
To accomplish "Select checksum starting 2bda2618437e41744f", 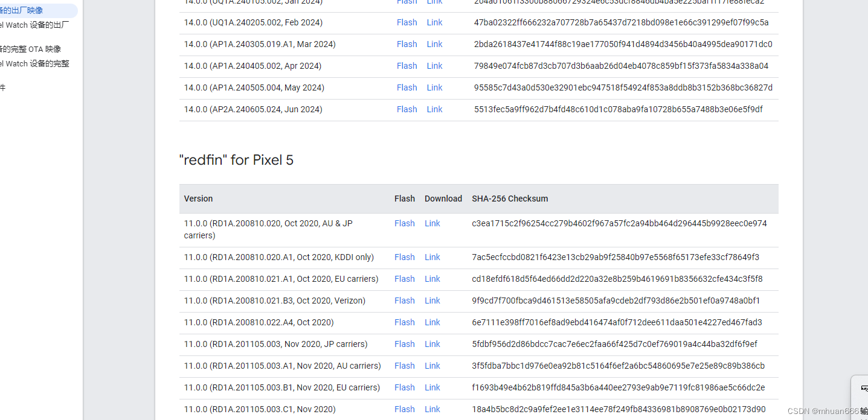I will (623, 44).
